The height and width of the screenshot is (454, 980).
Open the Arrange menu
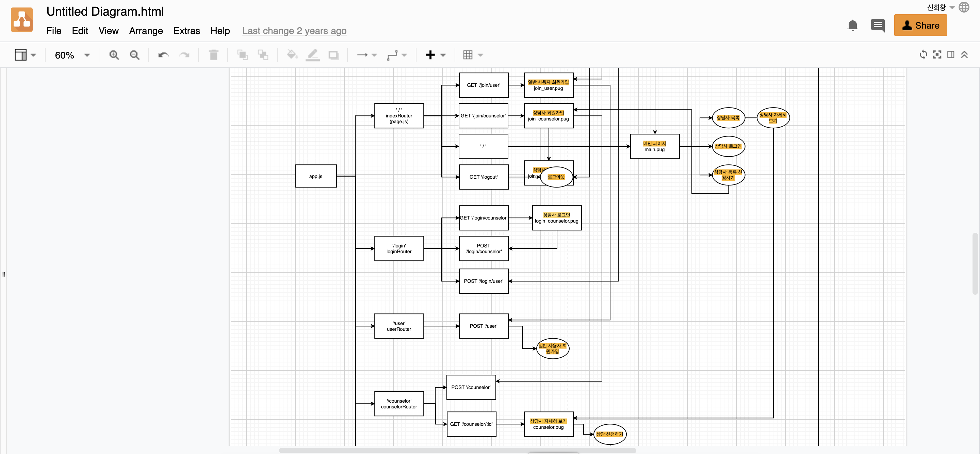(146, 31)
